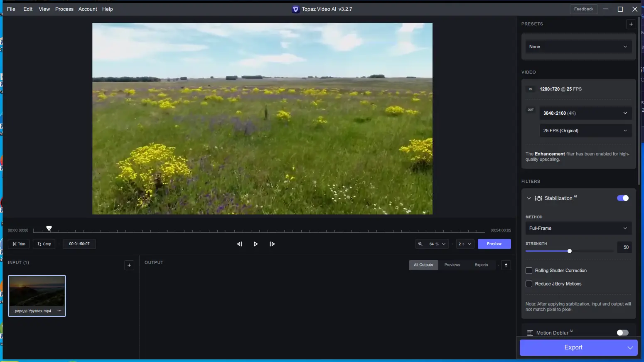
Task: Expand the presets None dropdown
Action: coord(578,47)
